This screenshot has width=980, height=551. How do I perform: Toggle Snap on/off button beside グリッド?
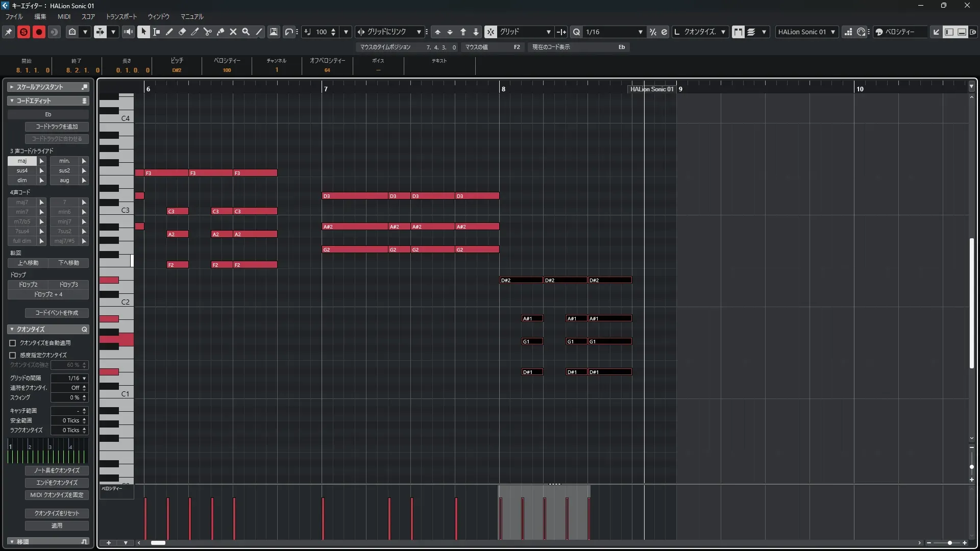490,32
